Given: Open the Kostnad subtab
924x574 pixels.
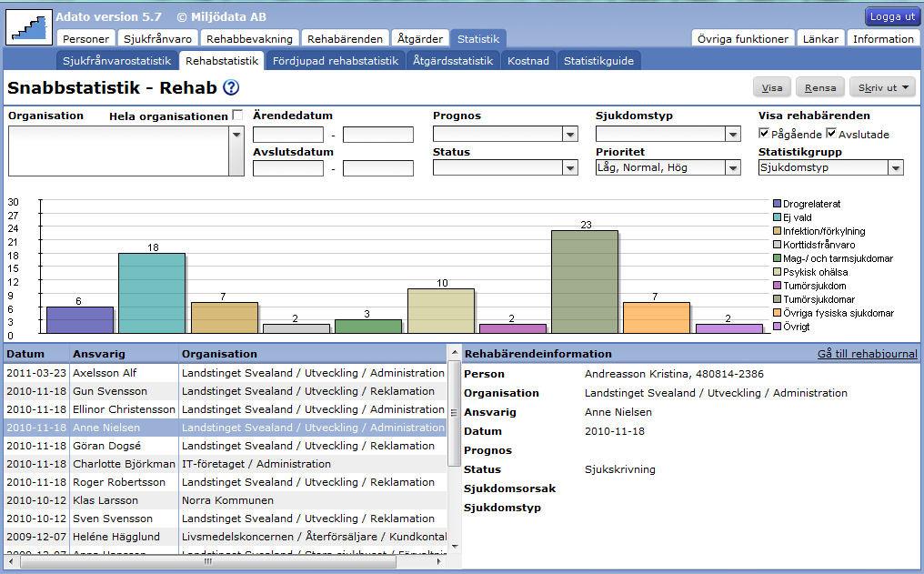Looking at the screenshot, I should click(x=528, y=60).
